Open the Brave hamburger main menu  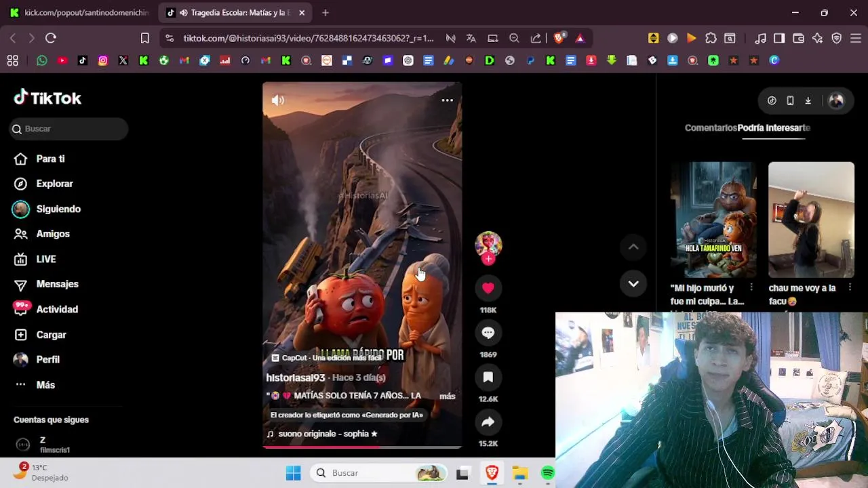pos(855,38)
